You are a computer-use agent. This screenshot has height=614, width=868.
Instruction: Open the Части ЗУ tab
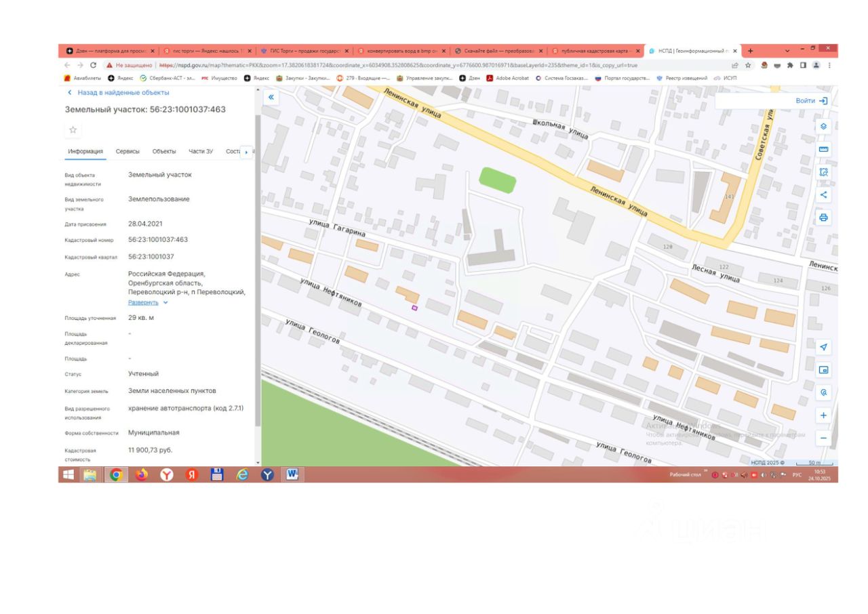(x=201, y=151)
